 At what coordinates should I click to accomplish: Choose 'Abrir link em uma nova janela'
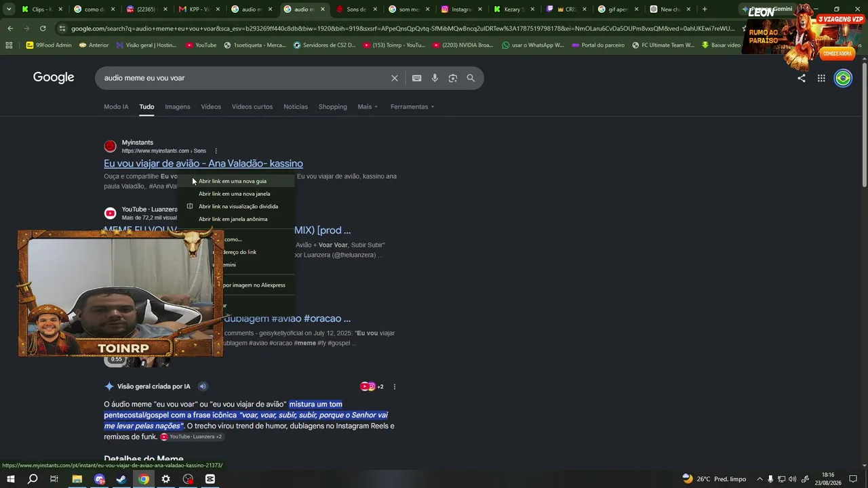(236, 194)
